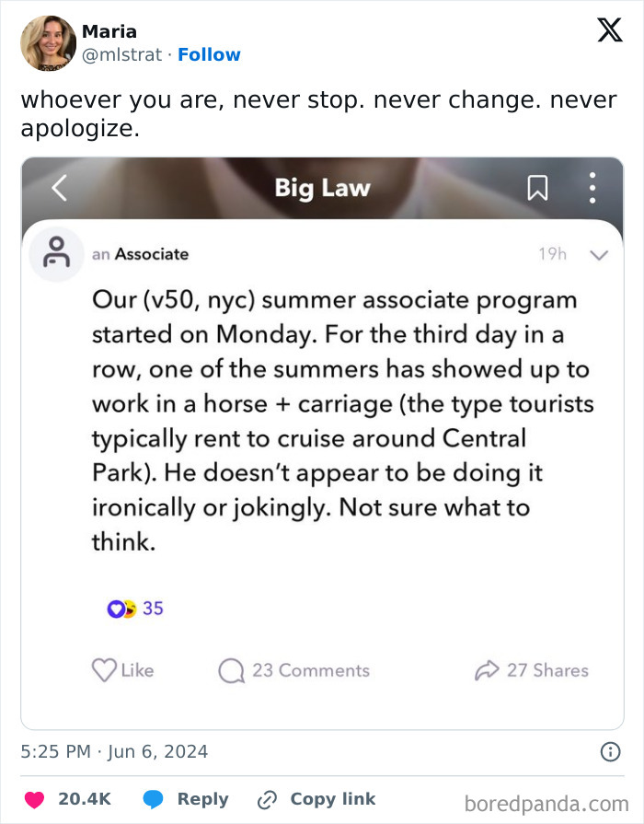Click the anonymous Associate avatar icon
Image resolution: width=644 pixels, height=824 pixels.
[57, 254]
